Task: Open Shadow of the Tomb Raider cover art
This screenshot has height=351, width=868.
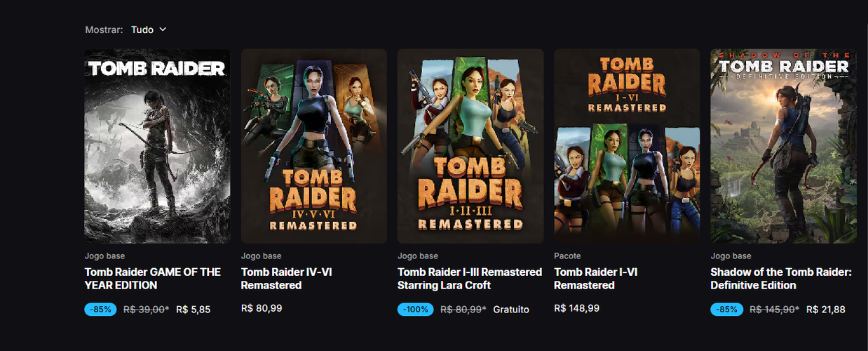Action: [783, 146]
